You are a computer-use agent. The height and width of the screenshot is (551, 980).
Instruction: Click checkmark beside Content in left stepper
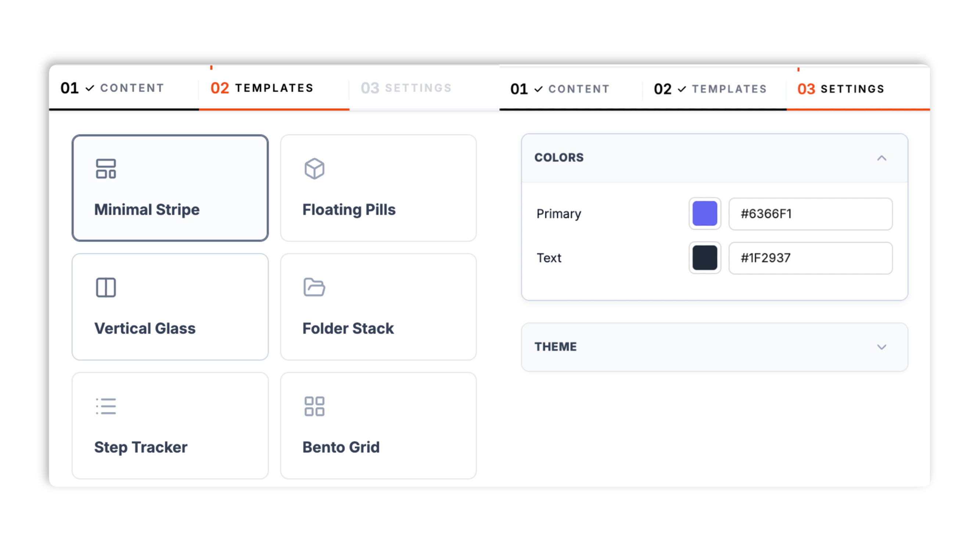(x=90, y=89)
